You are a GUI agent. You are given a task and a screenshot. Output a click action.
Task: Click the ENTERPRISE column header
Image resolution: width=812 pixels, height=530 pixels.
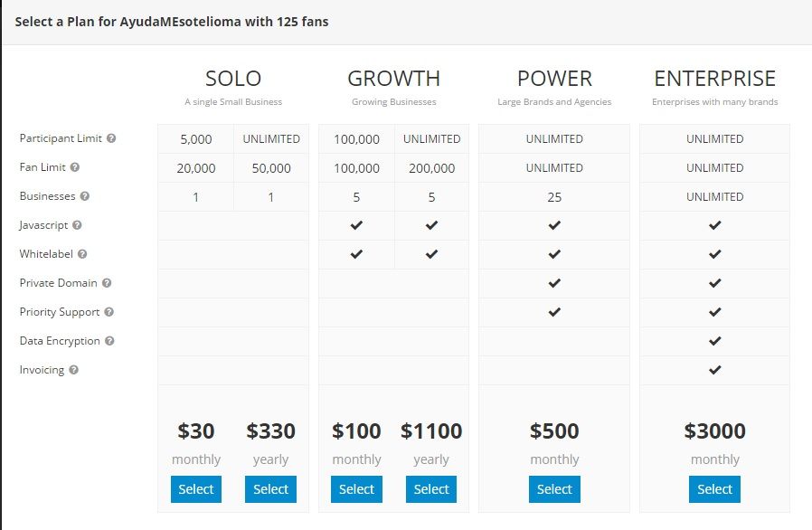click(714, 79)
